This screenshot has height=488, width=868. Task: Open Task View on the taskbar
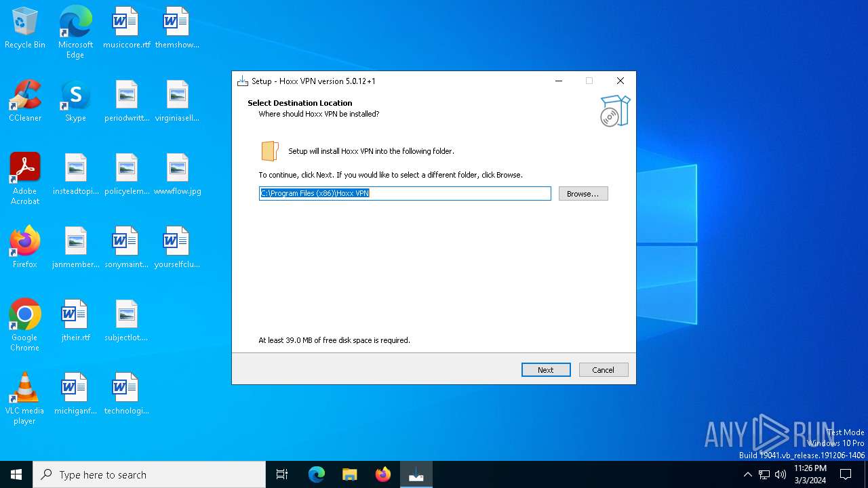(x=282, y=474)
